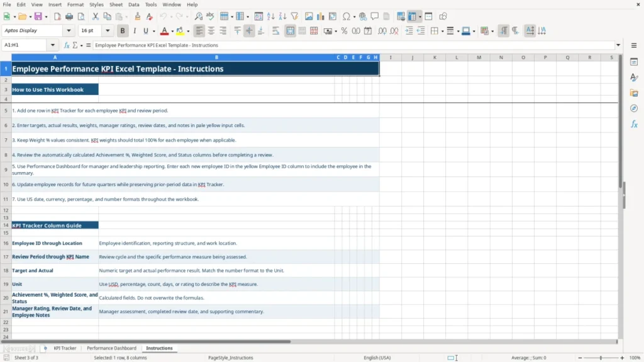Open draw functions shapes icon
This screenshot has width=644, height=362.
pyautogui.click(x=443, y=16)
